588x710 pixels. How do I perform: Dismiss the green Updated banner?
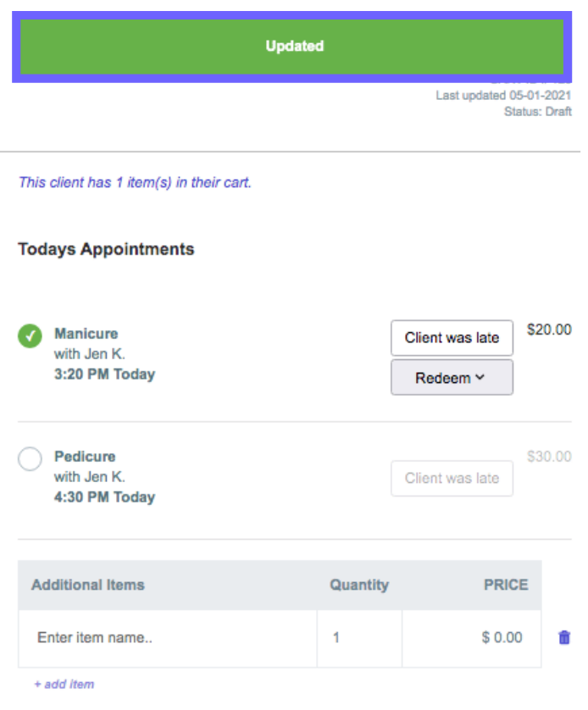point(294,47)
